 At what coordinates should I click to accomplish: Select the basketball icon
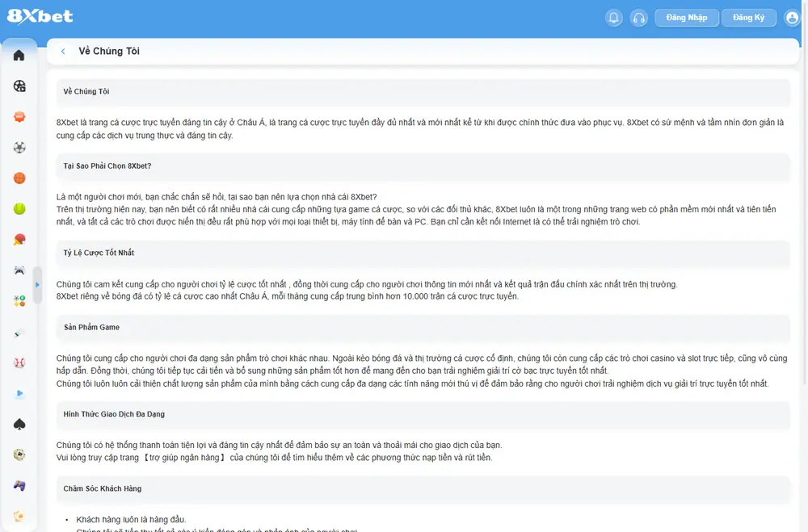19,178
